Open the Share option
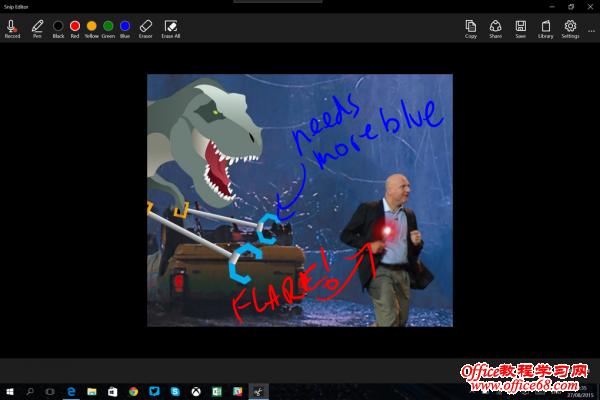The width and height of the screenshot is (600, 400). [496, 27]
